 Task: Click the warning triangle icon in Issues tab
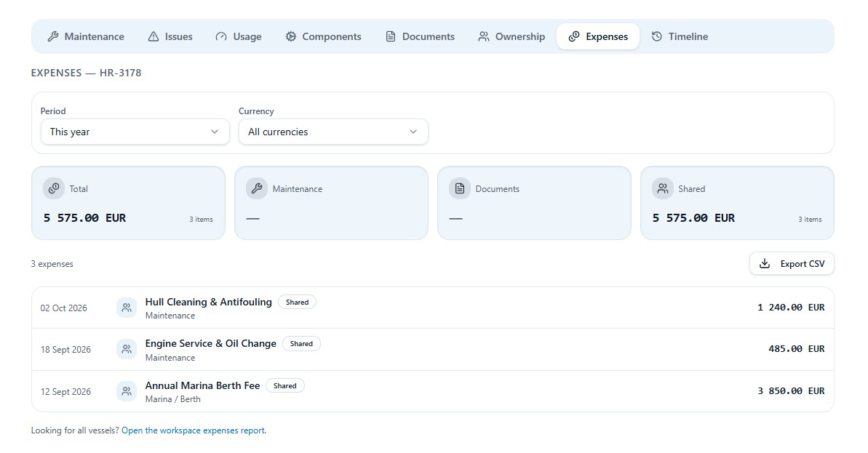154,36
